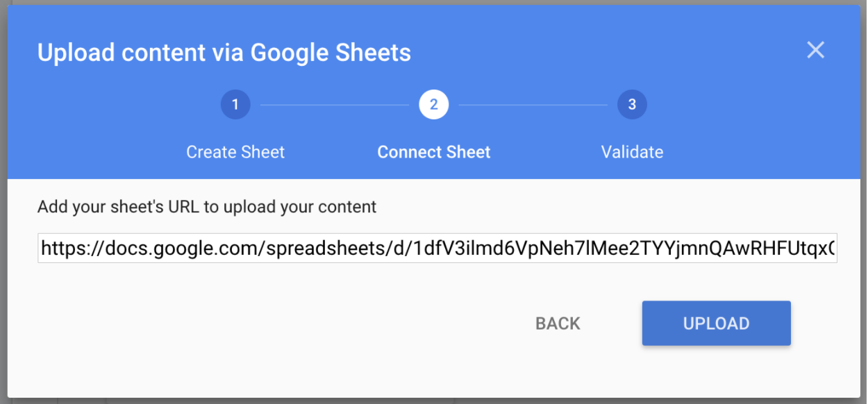Open the Connect Sheet step label
This screenshot has height=404, width=868.
pos(434,152)
